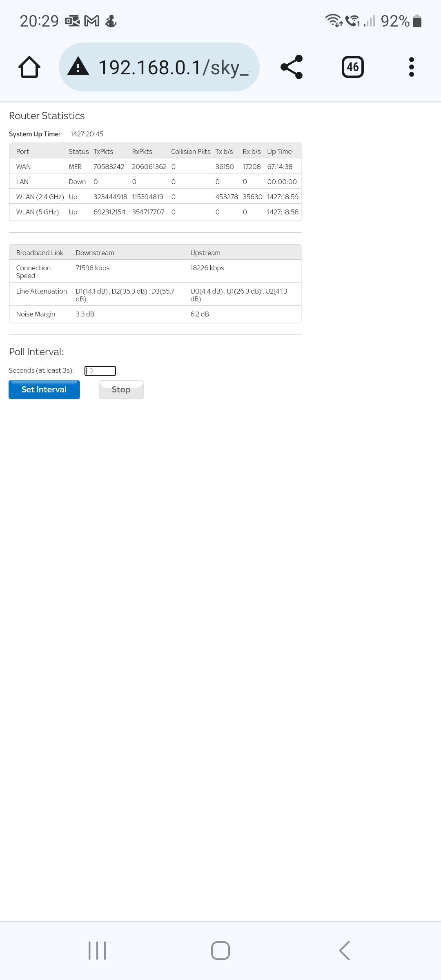Tap the Gmail notification icon in the status bar
Viewport: 441px width, 980px height.
coord(91,21)
